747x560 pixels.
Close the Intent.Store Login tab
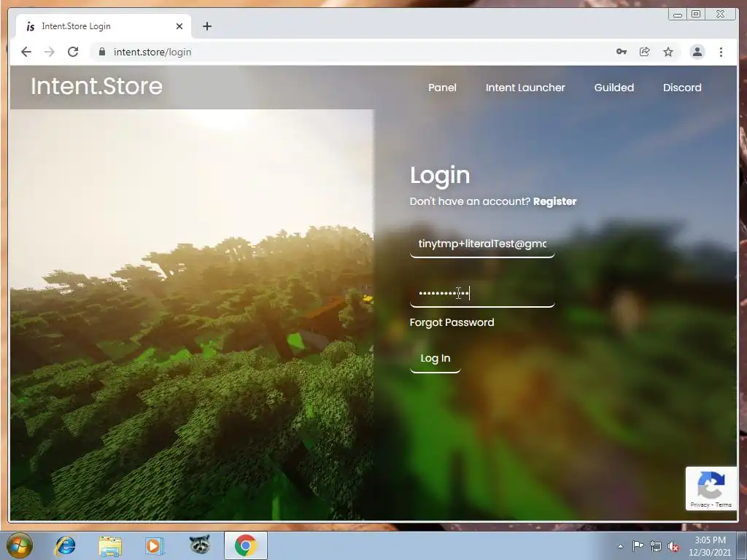(179, 26)
